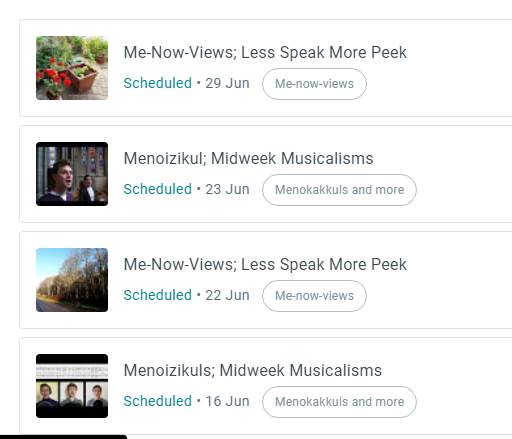512x439 pixels.
Task: Click the 29 Jun date label
Action: point(227,83)
